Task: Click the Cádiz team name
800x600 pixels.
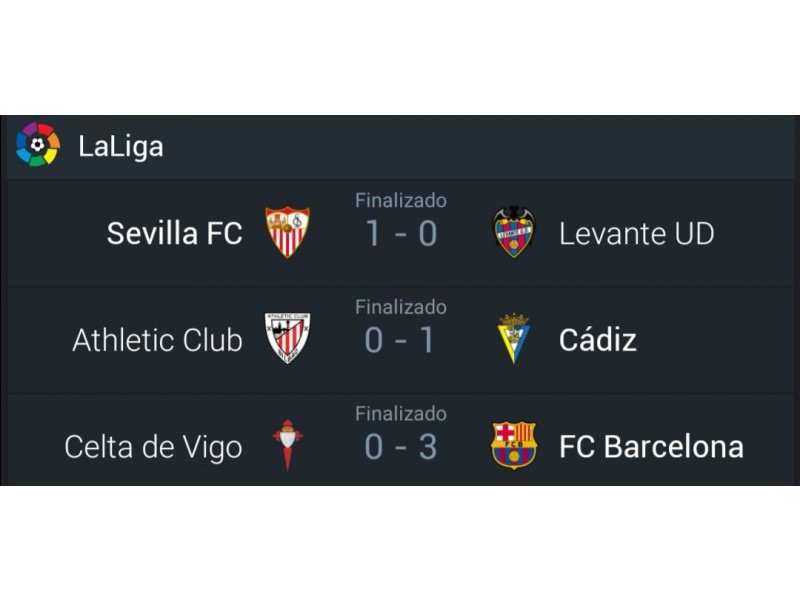Action: [598, 339]
